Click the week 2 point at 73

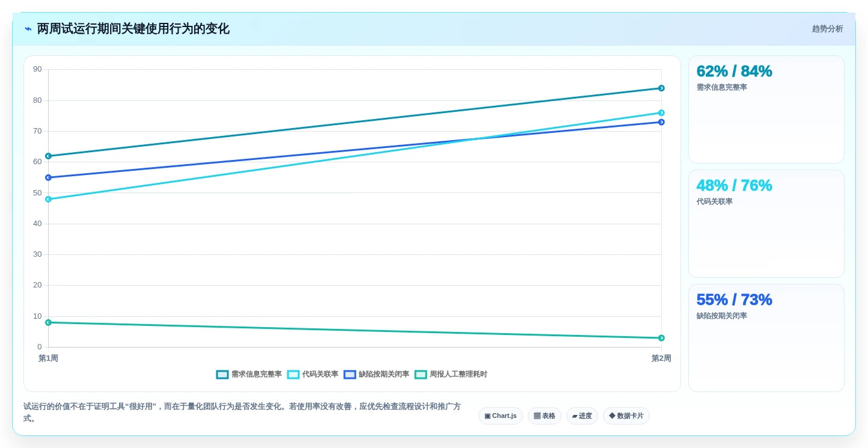[x=661, y=122]
